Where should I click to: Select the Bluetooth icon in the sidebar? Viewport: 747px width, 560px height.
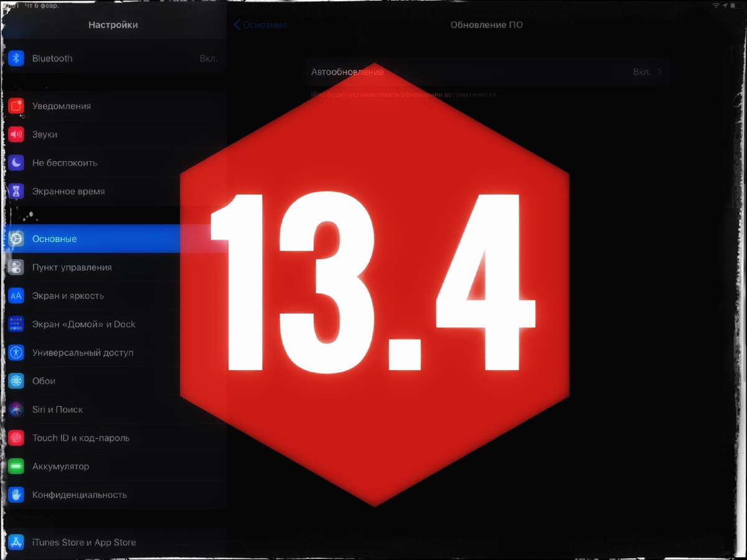pyautogui.click(x=16, y=58)
